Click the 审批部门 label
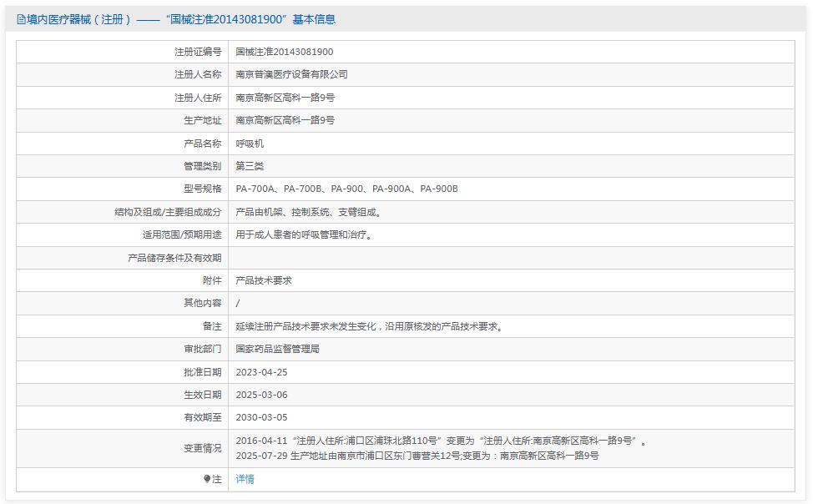The width and height of the screenshot is (813, 504). (x=202, y=349)
